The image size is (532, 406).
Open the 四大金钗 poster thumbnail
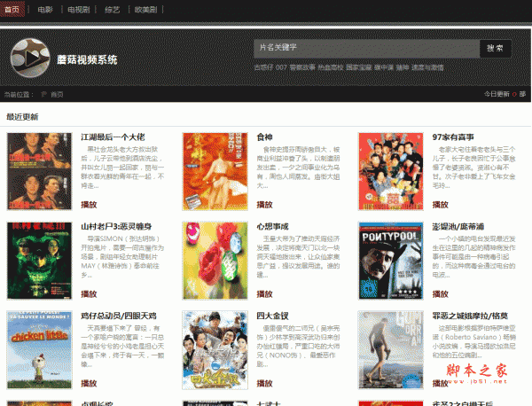[x=215, y=349]
